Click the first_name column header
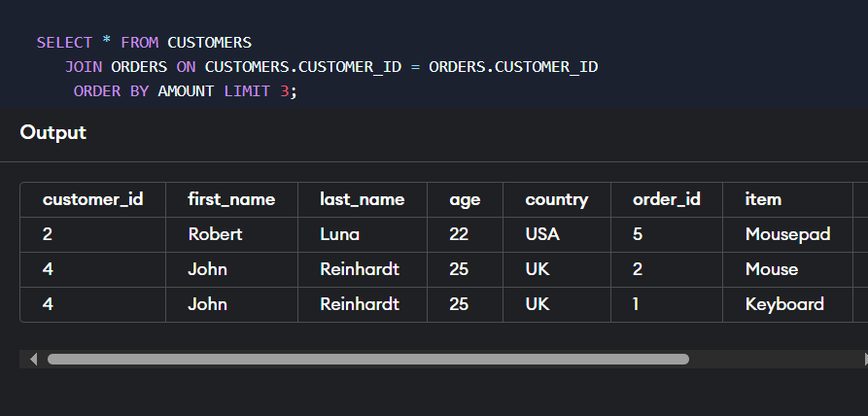Screen dimensions: 868x416 [231, 199]
